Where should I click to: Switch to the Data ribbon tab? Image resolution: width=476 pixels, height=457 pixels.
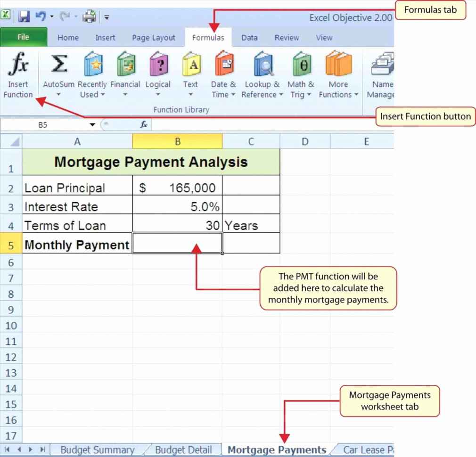(249, 38)
